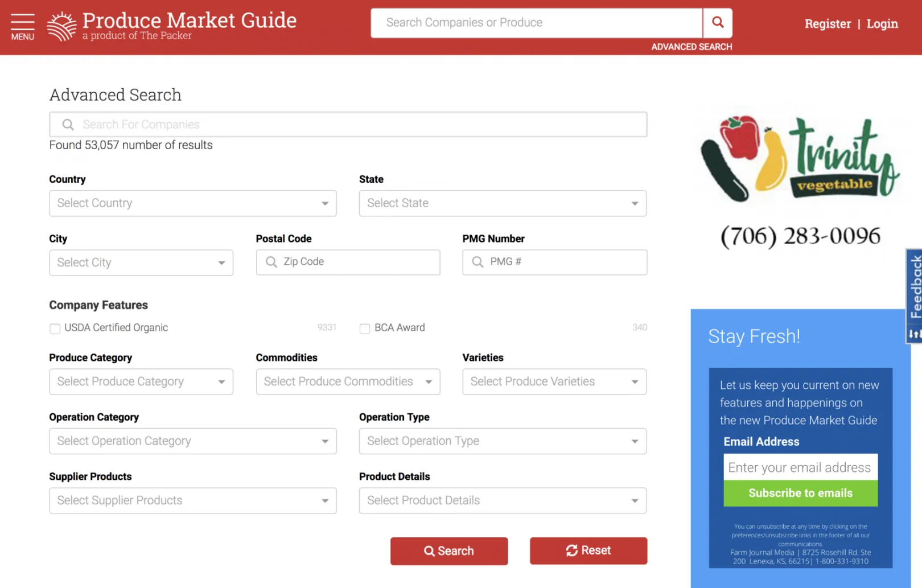Click the USDA Certified Organic count 9331
Image resolution: width=922 pixels, height=588 pixels.
(x=327, y=327)
